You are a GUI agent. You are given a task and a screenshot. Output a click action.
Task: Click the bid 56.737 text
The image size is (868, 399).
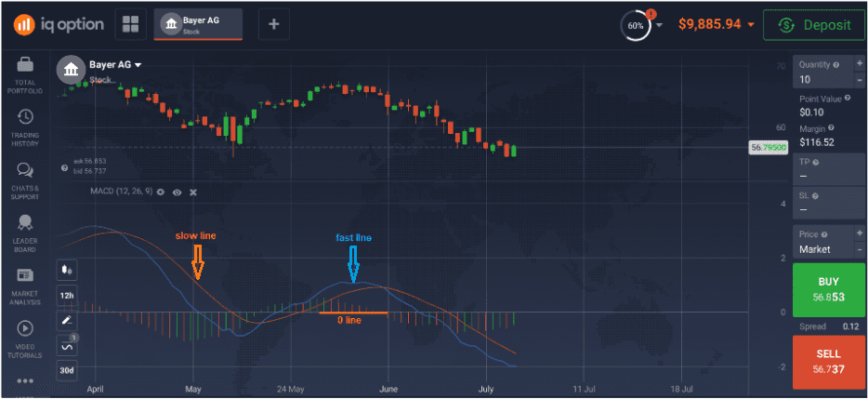pyautogui.click(x=89, y=171)
